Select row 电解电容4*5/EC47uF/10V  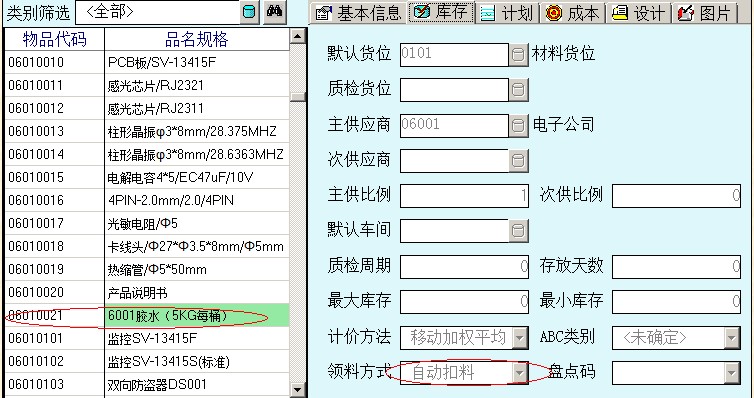coord(147,178)
